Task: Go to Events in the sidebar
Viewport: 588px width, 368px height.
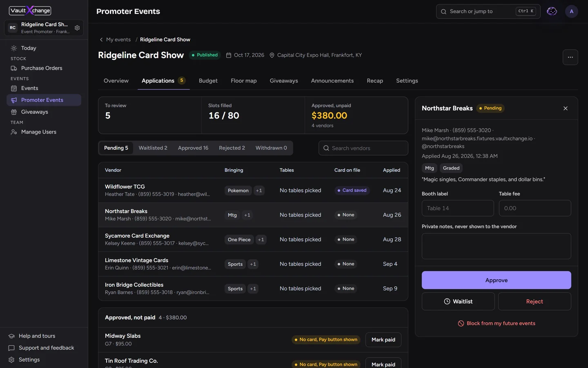Action: [44, 88]
